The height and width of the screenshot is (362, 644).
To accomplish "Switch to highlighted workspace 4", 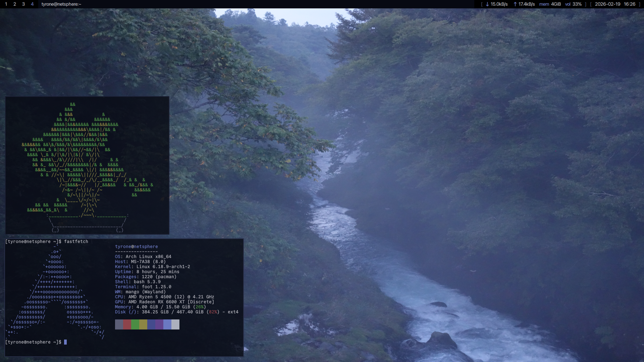I will (x=32, y=4).
